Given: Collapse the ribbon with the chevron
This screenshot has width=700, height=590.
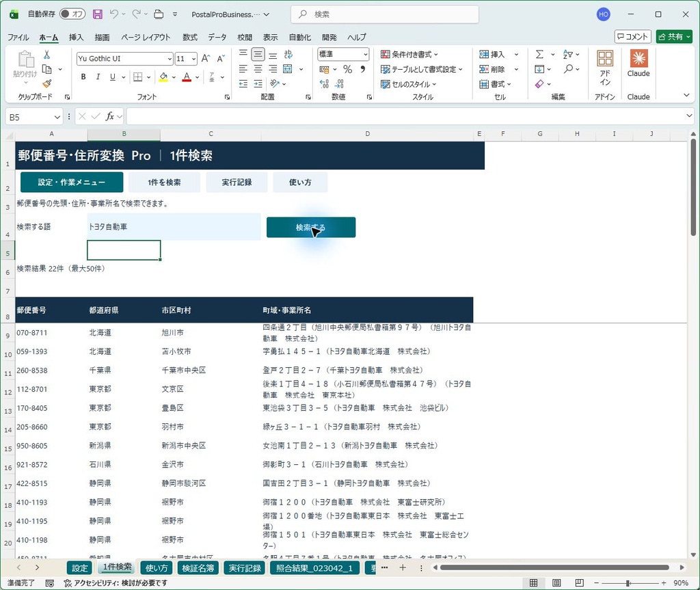Looking at the screenshot, I should (x=686, y=95).
